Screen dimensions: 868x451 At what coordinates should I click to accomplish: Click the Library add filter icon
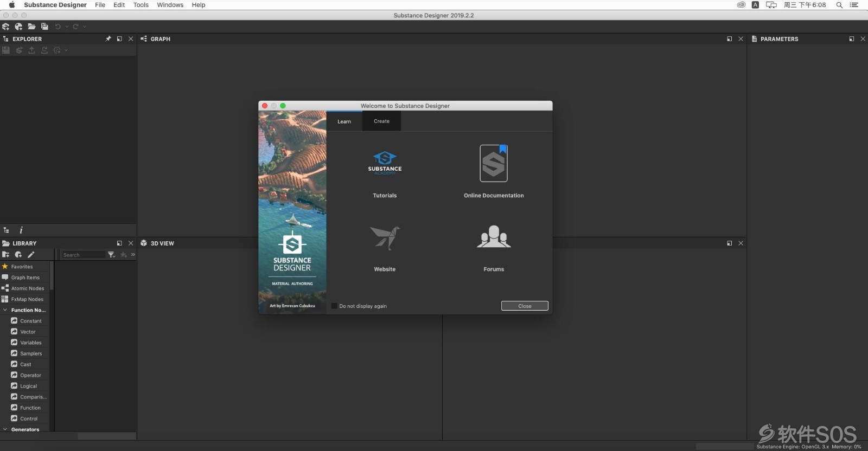pos(18,255)
